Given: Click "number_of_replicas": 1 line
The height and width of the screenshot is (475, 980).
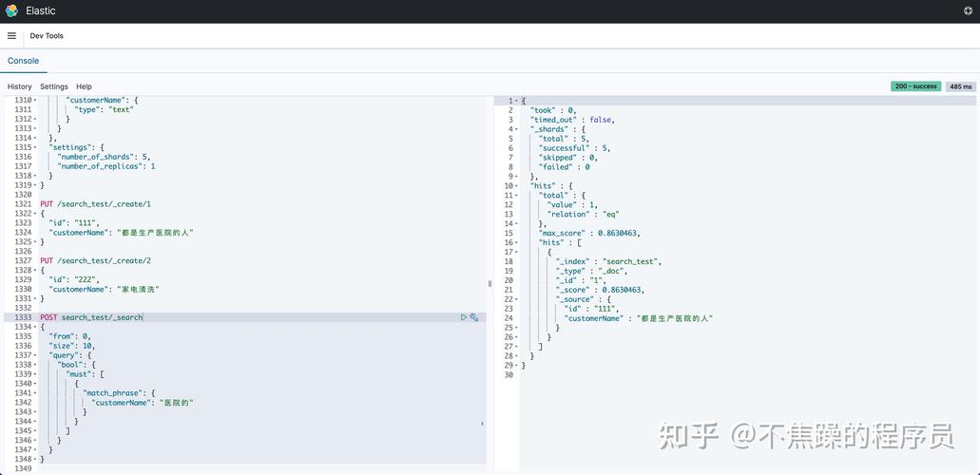Looking at the screenshot, I should (106, 166).
